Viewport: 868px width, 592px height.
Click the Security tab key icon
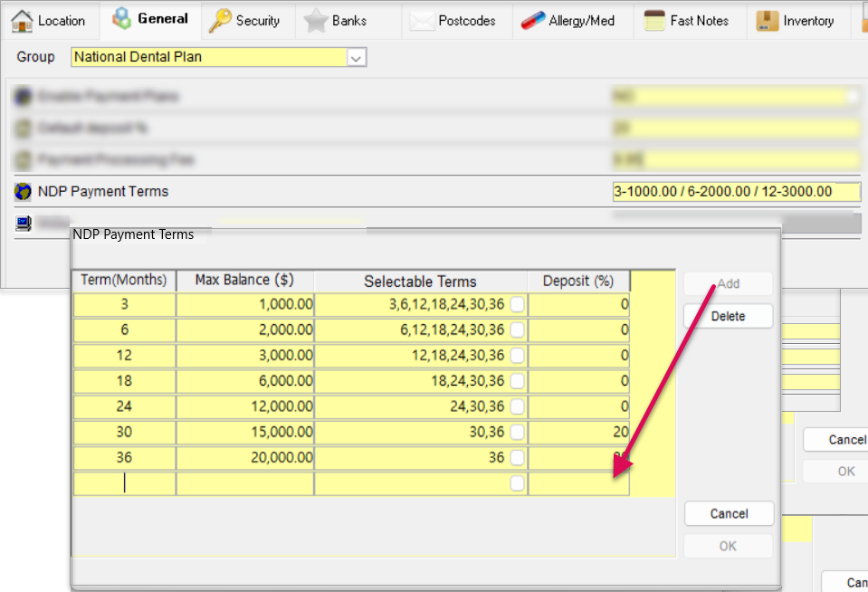click(x=220, y=21)
